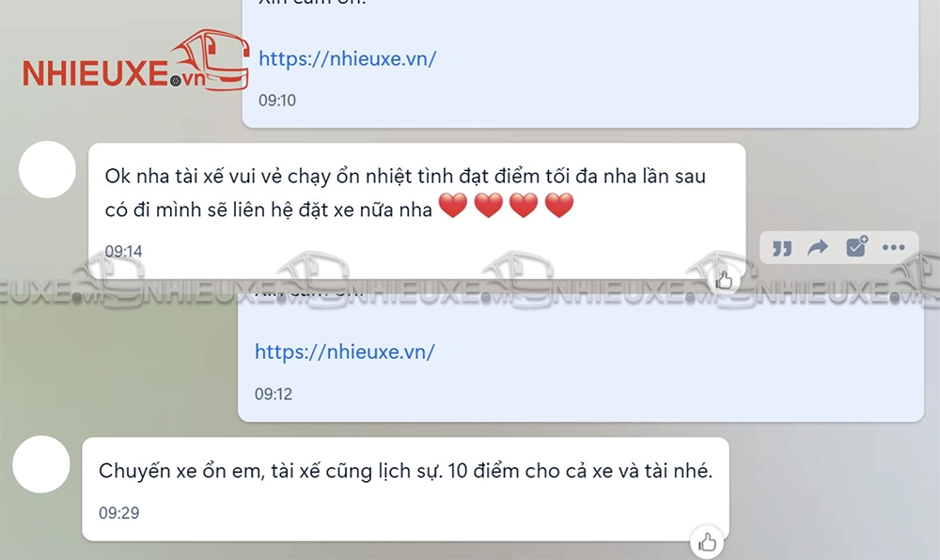Click the quote reply icon
The height and width of the screenshot is (560, 940).
[x=782, y=247]
